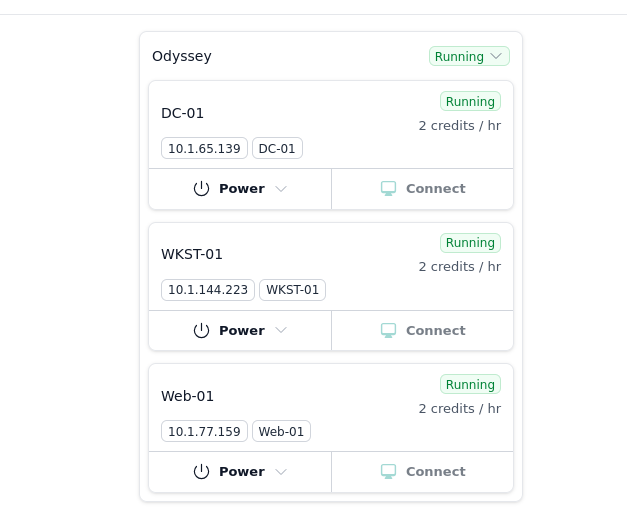
Task: Click the power icon for WKST-01
Action: click(x=201, y=331)
